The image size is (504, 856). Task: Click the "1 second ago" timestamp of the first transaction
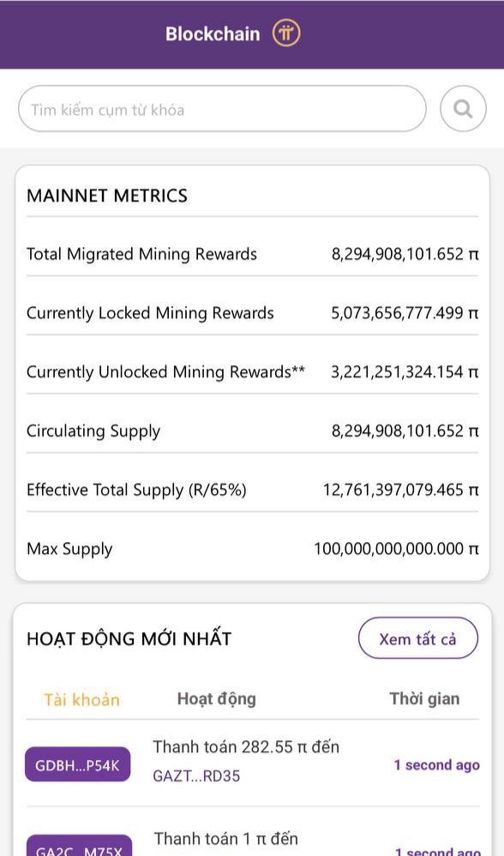437,765
